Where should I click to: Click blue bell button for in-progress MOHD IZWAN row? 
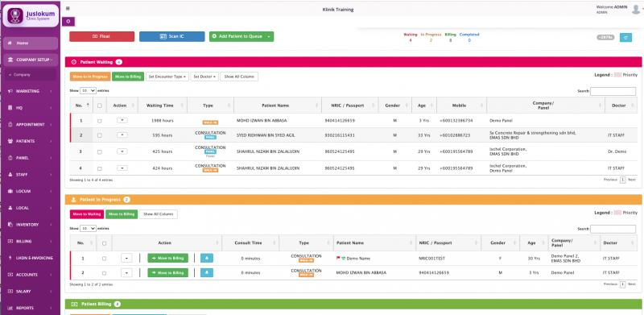point(207,272)
